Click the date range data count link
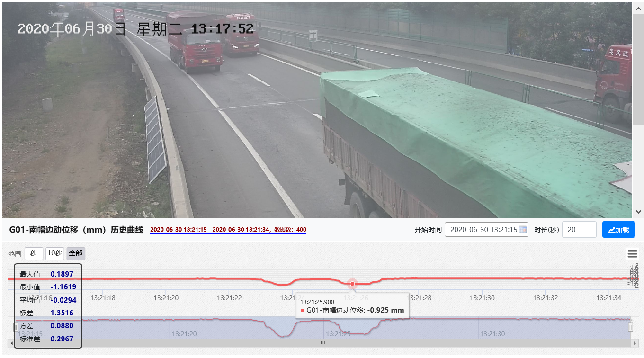 228,230
